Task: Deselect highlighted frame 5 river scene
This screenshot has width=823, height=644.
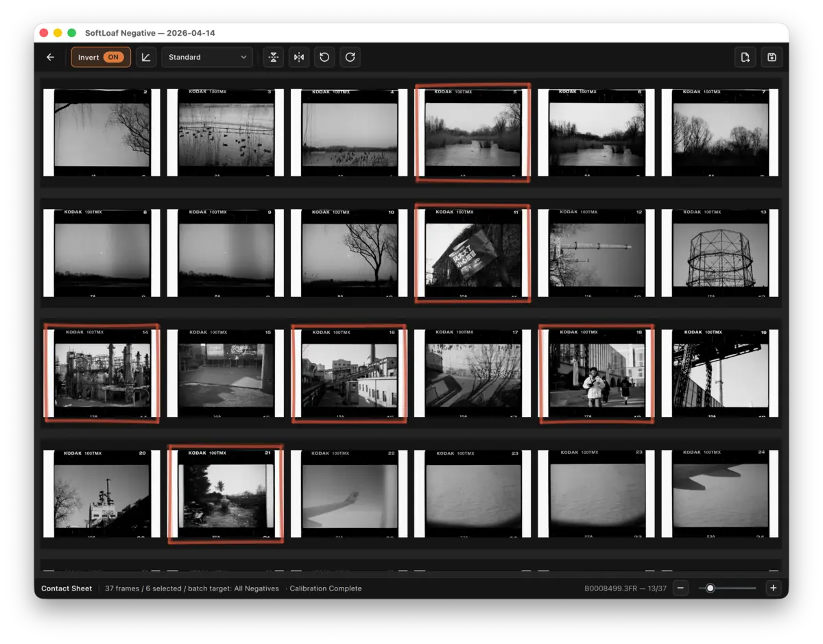Action: pos(473,132)
